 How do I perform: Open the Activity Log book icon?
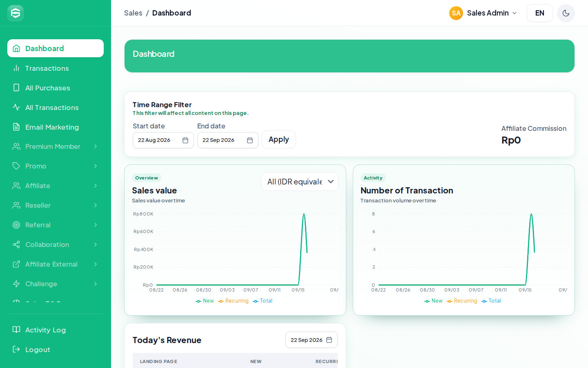[x=16, y=330]
